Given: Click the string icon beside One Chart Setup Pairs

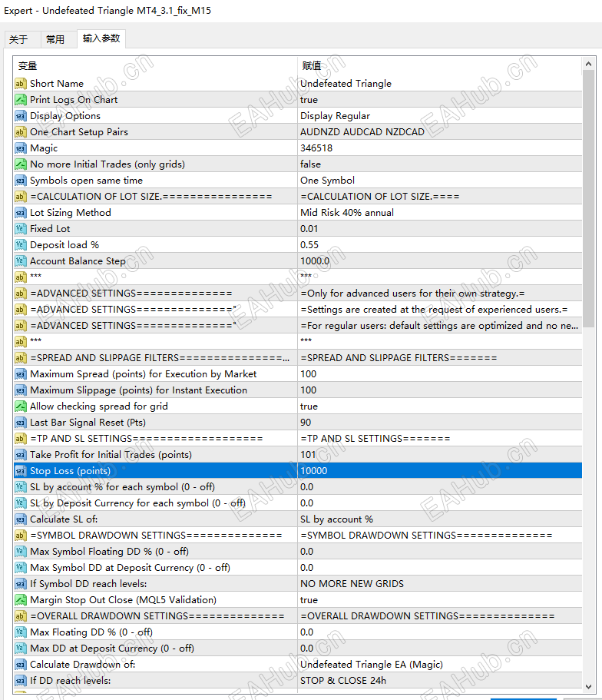Looking at the screenshot, I should coord(21,132).
